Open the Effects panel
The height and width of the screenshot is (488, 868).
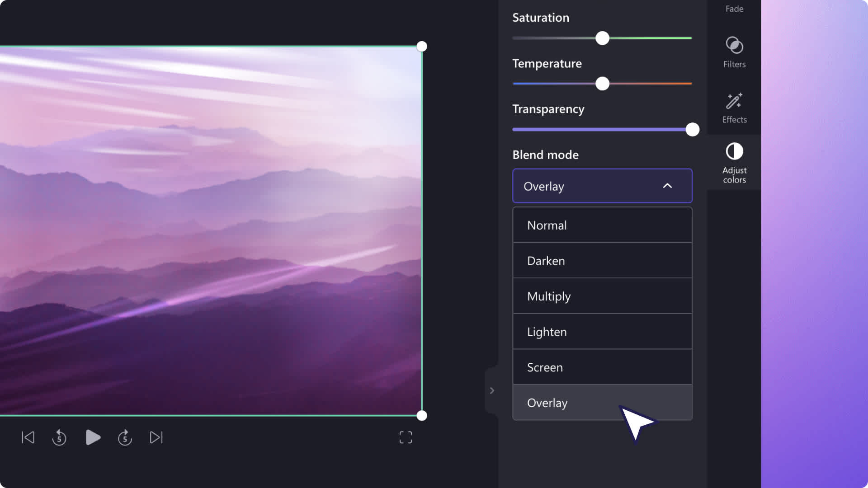coord(735,107)
